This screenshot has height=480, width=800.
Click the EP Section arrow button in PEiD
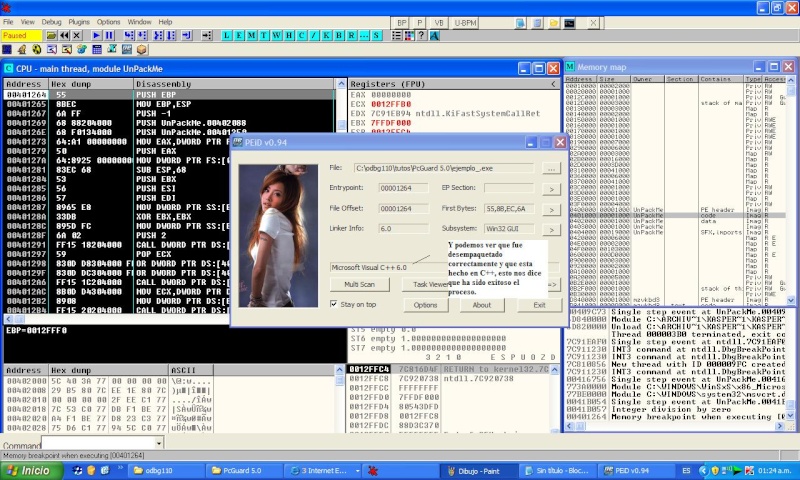click(551, 189)
